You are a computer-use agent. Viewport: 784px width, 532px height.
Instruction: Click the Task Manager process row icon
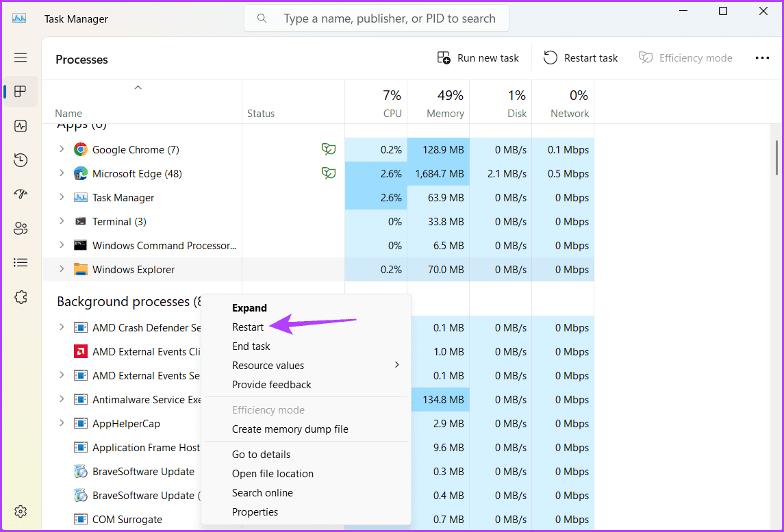pos(81,197)
